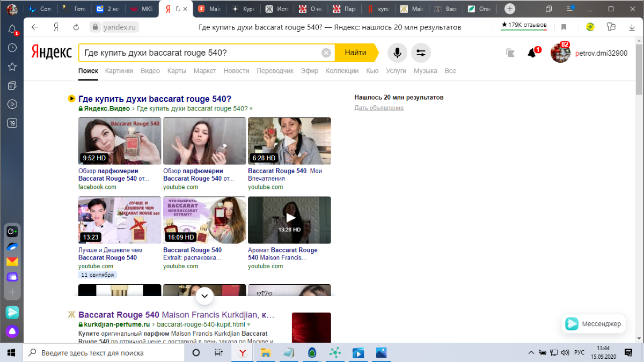644x362 pixels.
Task: Switch to Карты search tab
Action: pyautogui.click(x=177, y=71)
